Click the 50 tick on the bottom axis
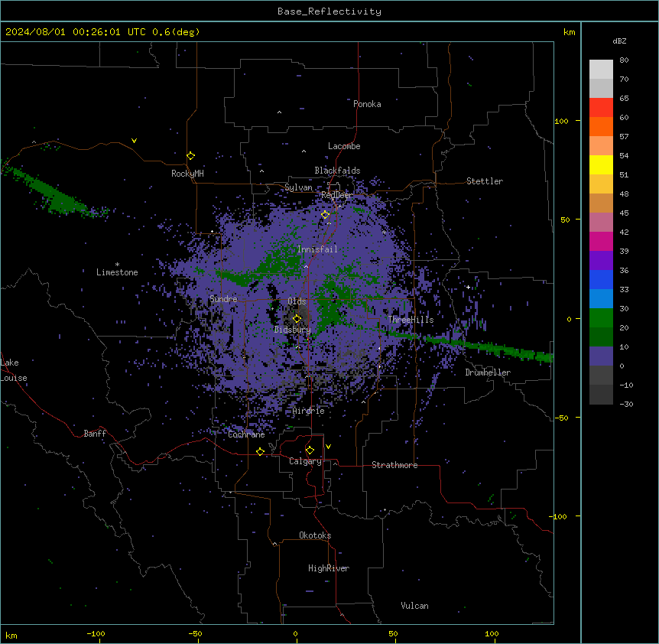 point(393,634)
